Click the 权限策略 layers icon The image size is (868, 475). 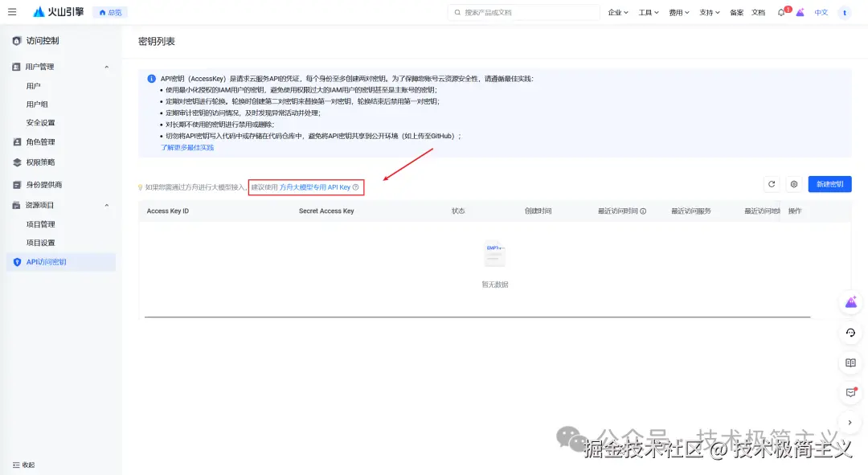tap(17, 162)
